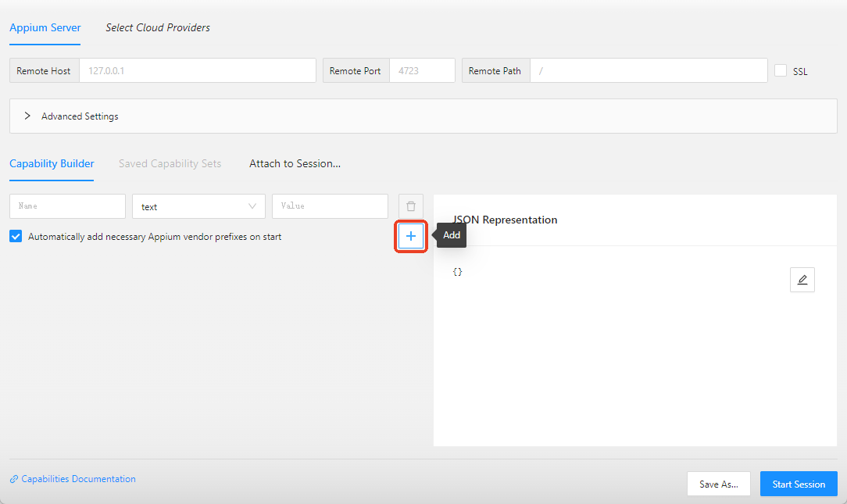Click the Save As button
The width and height of the screenshot is (847, 504).
[718, 484]
